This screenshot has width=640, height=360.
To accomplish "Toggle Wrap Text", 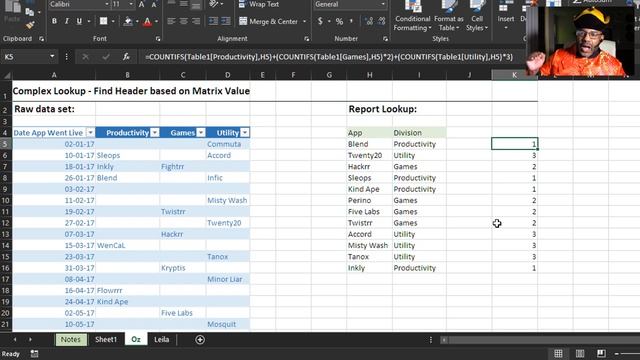I will (259, 4).
